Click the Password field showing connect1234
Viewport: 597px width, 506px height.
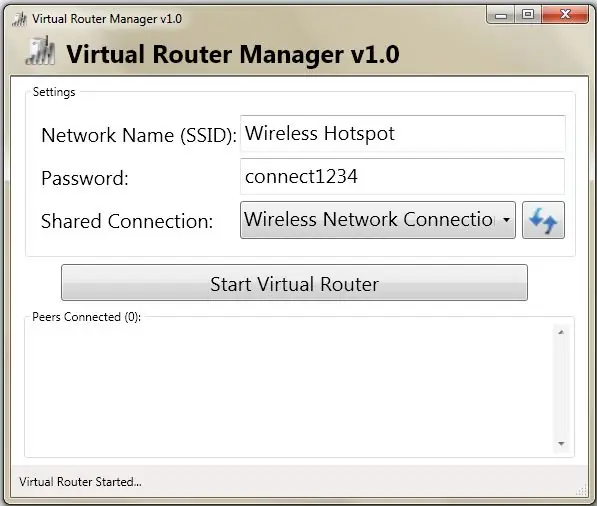(x=403, y=177)
